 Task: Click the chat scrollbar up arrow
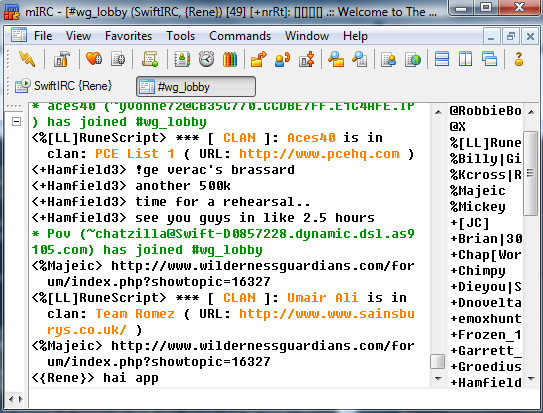[438, 112]
